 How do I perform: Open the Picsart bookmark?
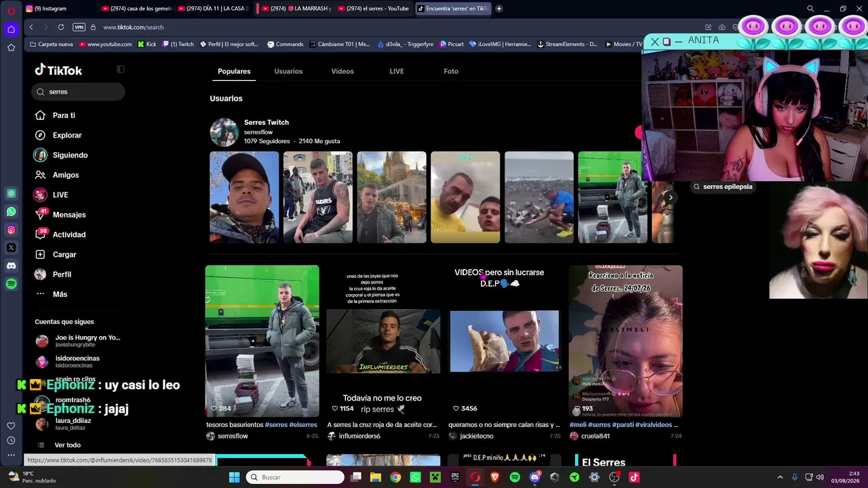pos(452,44)
